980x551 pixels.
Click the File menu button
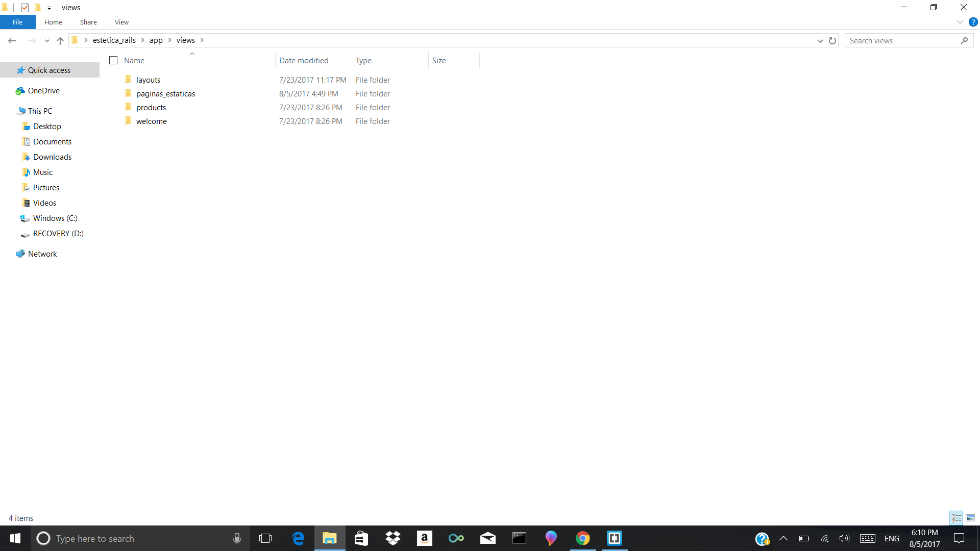17,22
